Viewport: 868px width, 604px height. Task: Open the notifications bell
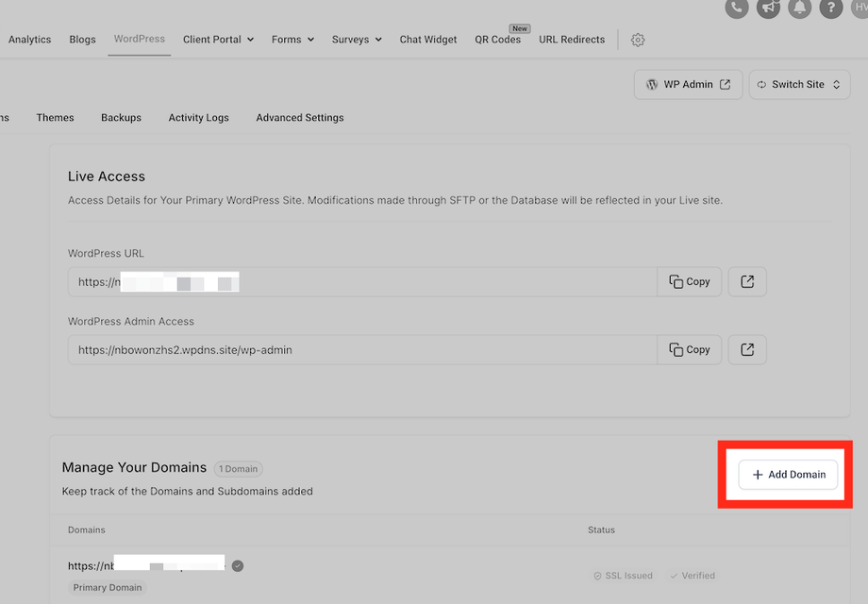tap(800, 8)
